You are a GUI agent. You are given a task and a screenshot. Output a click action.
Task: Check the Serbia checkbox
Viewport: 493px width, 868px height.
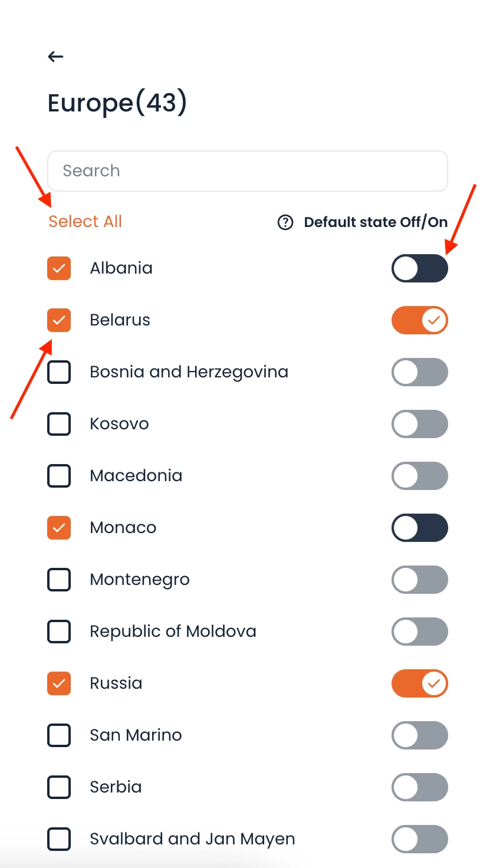click(x=59, y=787)
